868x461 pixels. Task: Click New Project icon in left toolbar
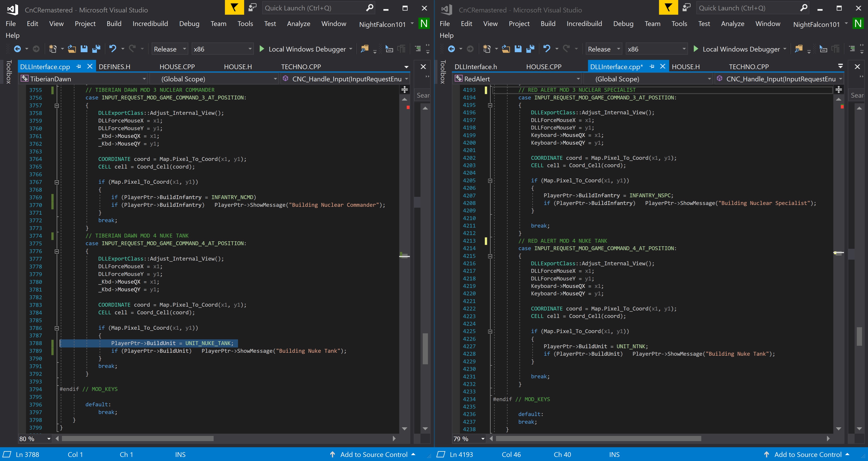(53, 49)
